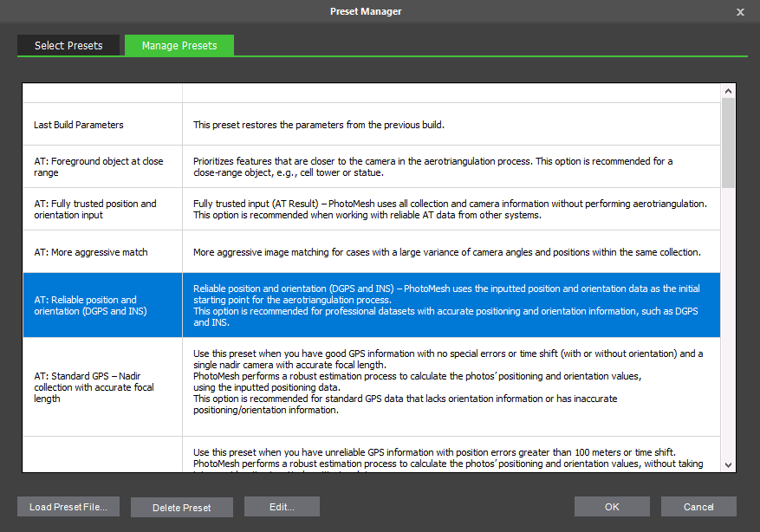The width and height of the screenshot is (760, 532).
Task: Select AT: Standard GPS Nadir collection preset
Action: [x=94, y=387]
